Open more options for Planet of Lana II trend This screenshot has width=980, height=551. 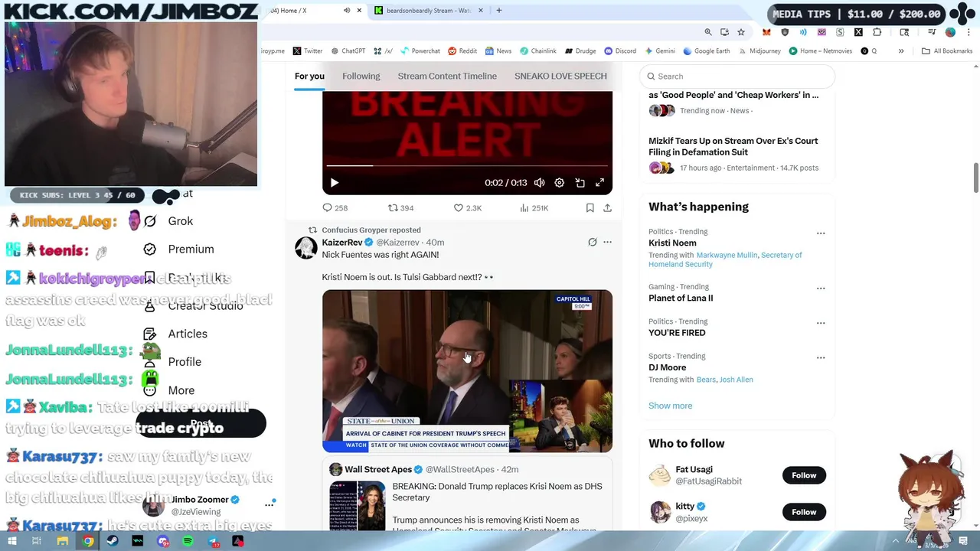(821, 289)
